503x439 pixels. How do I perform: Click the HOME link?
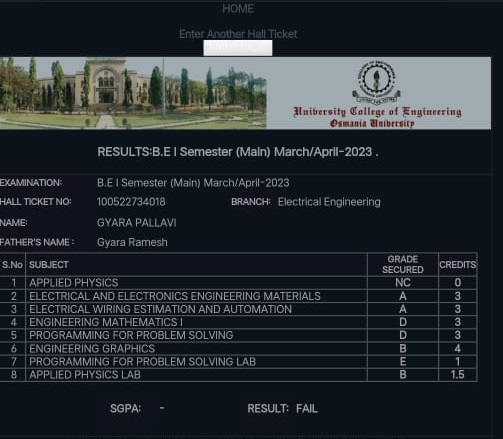pos(238,9)
